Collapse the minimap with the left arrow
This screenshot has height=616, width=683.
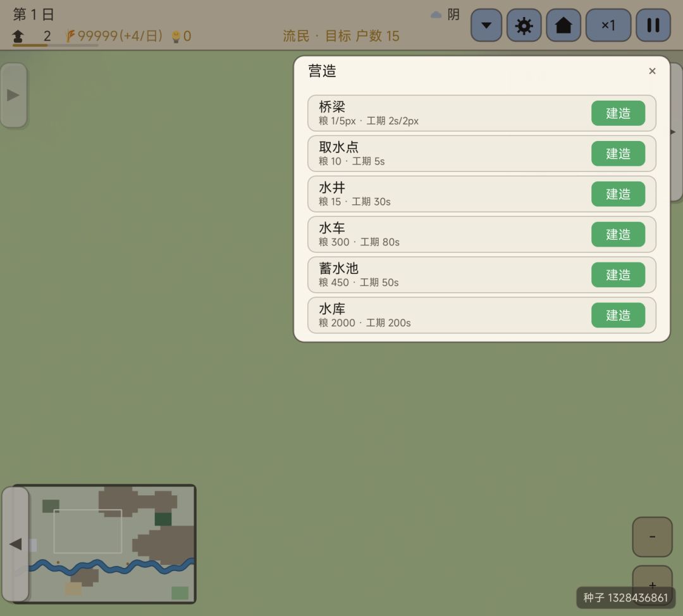tap(15, 544)
